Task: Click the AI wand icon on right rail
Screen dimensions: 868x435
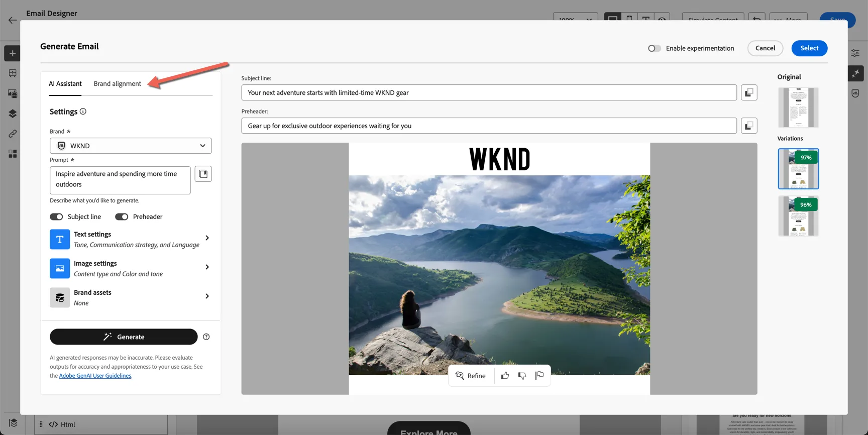Action: [x=855, y=73]
